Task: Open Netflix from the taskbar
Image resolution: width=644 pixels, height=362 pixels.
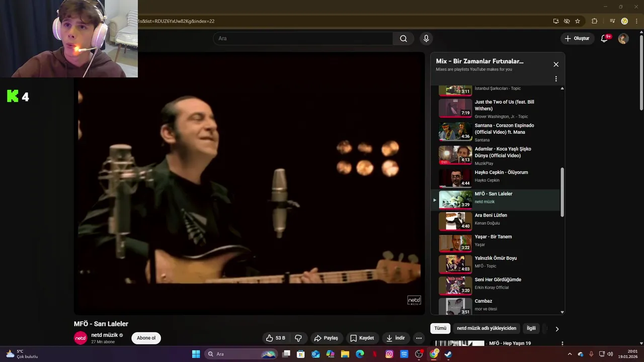Action: [x=374, y=354]
